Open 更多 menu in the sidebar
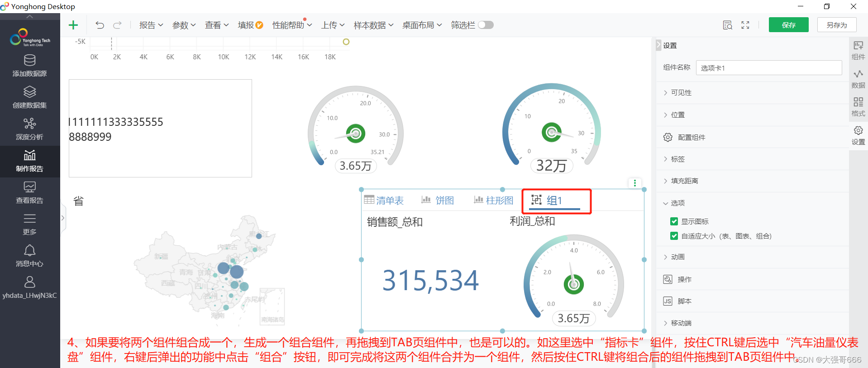 point(30,225)
